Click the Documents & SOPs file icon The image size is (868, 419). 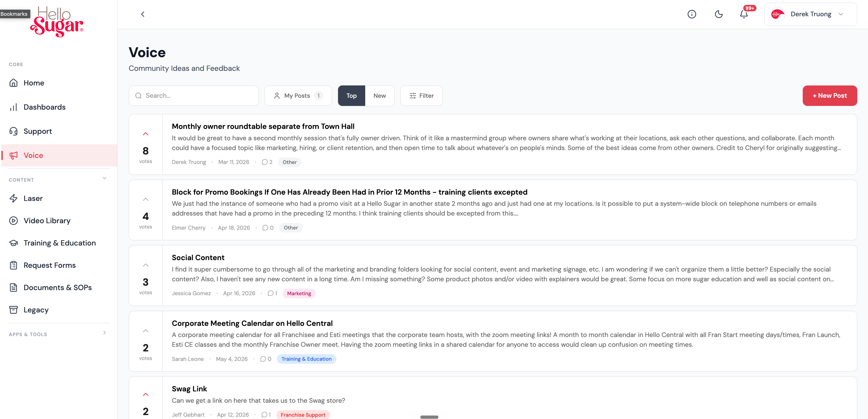click(13, 288)
